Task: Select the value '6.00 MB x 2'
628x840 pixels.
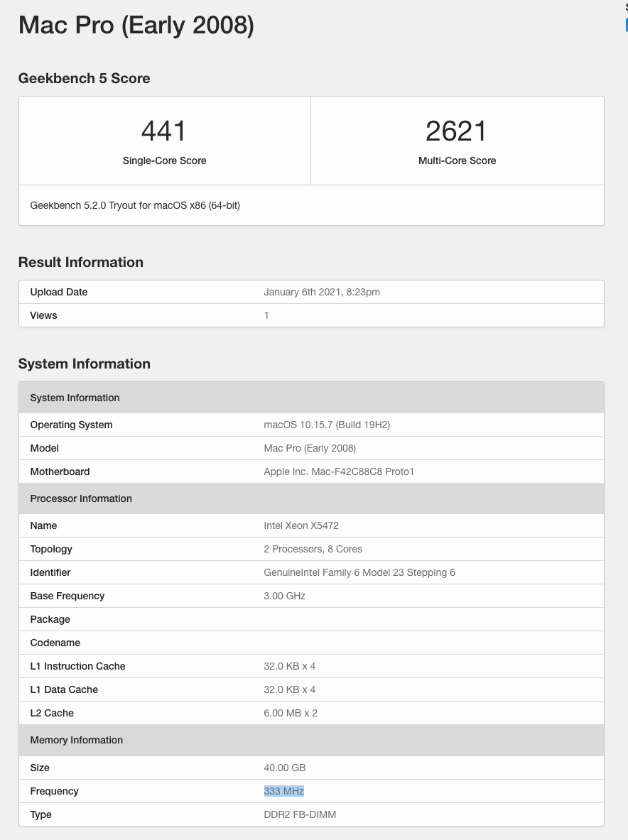Action: pyautogui.click(x=291, y=714)
